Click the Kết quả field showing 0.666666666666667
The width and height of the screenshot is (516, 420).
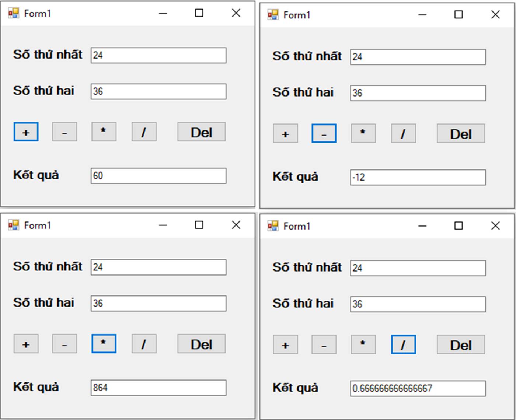click(418, 388)
